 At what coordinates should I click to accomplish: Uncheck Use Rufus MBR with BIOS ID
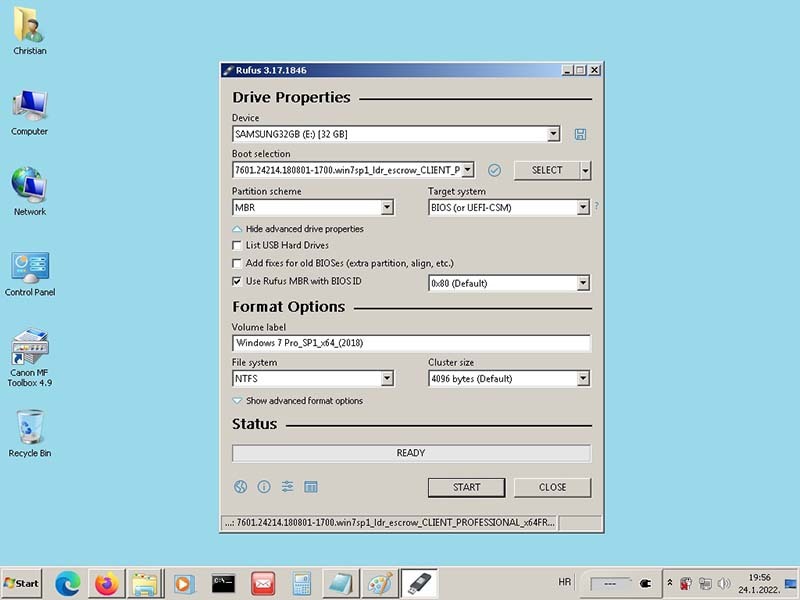[x=237, y=282]
